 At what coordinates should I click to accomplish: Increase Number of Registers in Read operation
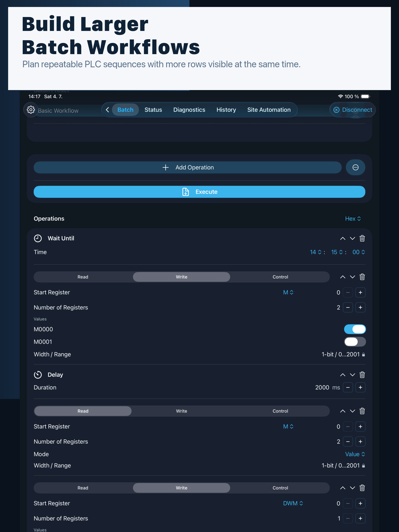(x=360, y=442)
